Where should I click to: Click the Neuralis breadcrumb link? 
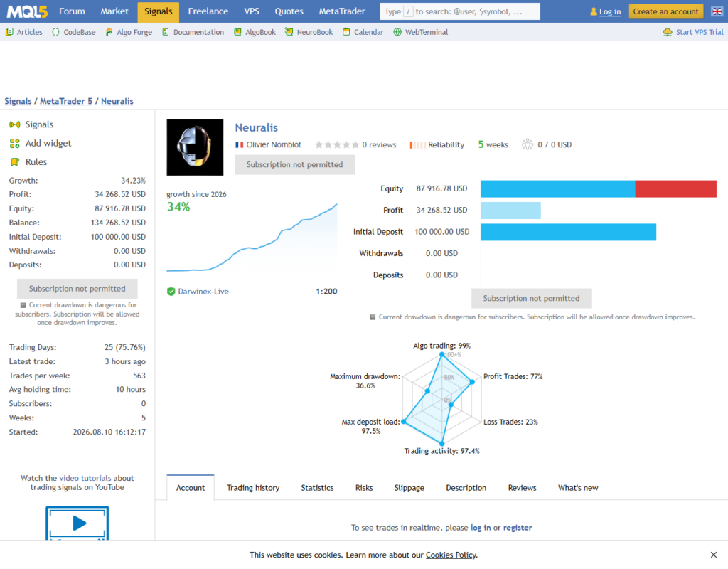[x=117, y=101]
